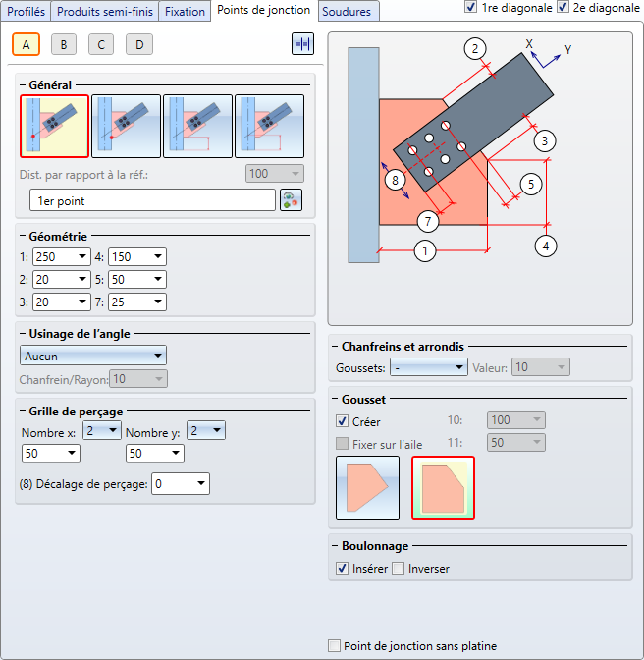This screenshot has height=660, width=644.
Task: Open Géométrie dropdown 3 showing 20
Action: tap(62, 302)
